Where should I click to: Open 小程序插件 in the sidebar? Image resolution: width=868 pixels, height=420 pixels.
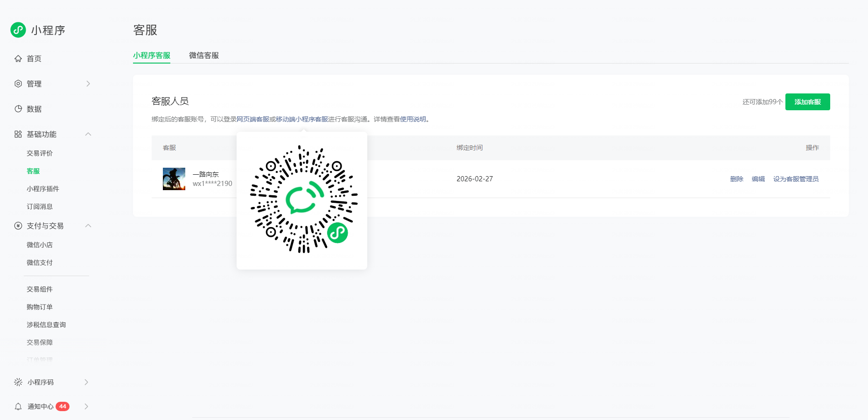43,189
